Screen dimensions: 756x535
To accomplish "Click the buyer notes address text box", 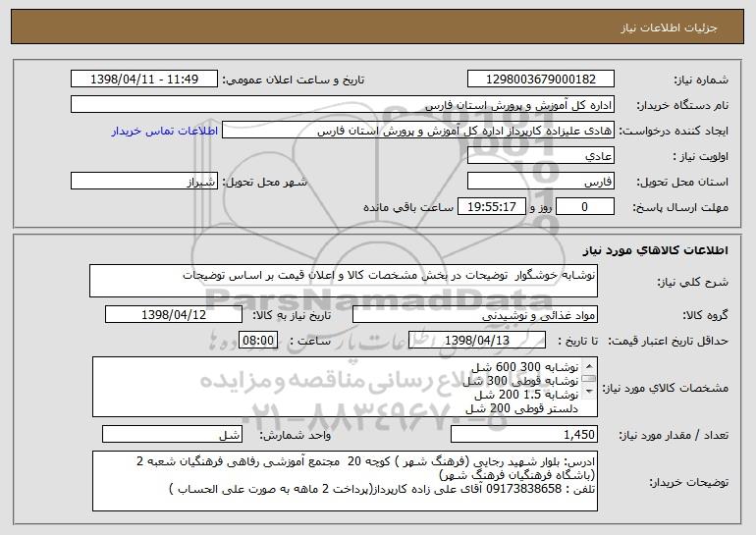I will tap(345, 481).
